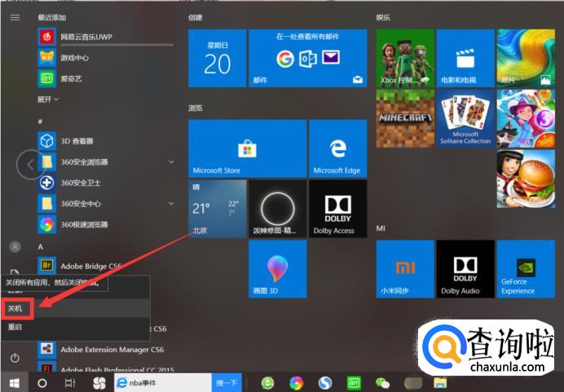Open Microsoft Solitaire Collection tile
This screenshot has height=392, width=564.
[x=465, y=119]
